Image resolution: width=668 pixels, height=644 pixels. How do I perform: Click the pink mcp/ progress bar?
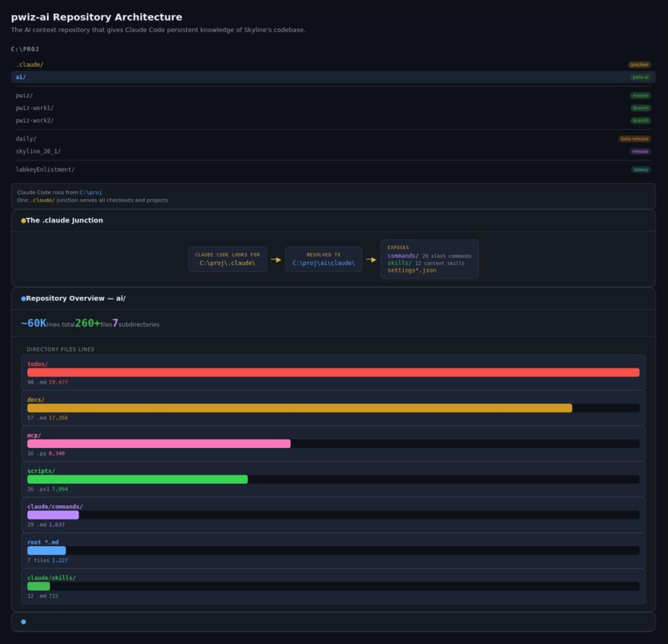click(x=158, y=444)
